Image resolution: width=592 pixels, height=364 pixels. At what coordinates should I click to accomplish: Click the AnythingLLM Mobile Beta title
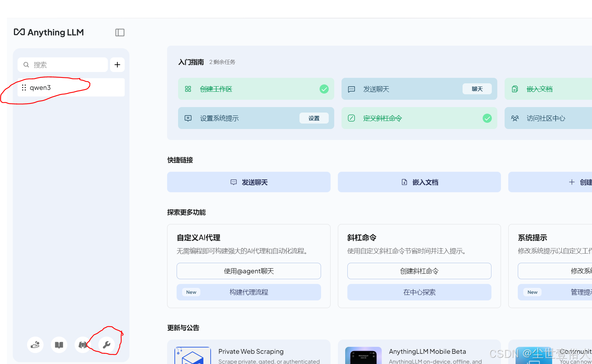[427, 352]
